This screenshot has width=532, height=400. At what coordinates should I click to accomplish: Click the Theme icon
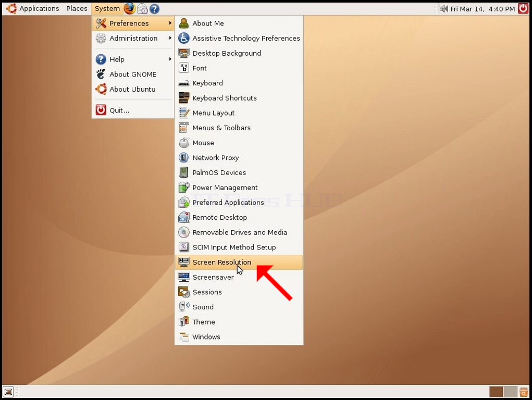pos(184,322)
